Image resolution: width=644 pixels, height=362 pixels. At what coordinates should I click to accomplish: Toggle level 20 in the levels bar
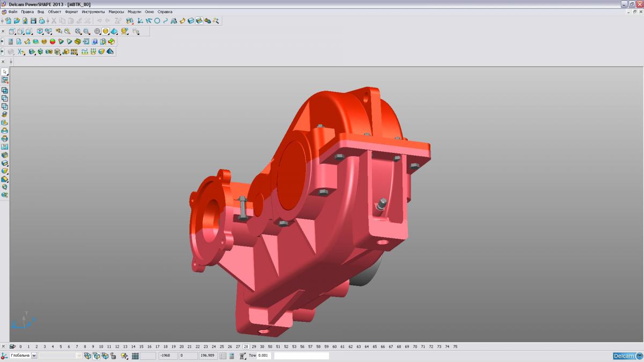pos(181,346)
